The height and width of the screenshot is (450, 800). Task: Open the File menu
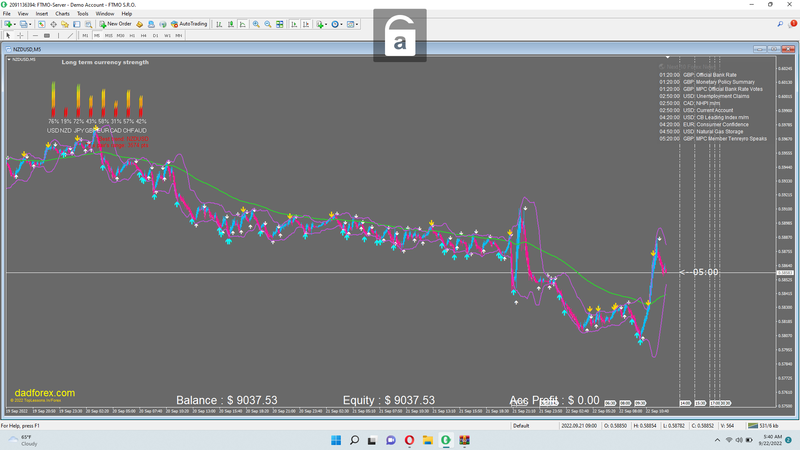point(7,14)
